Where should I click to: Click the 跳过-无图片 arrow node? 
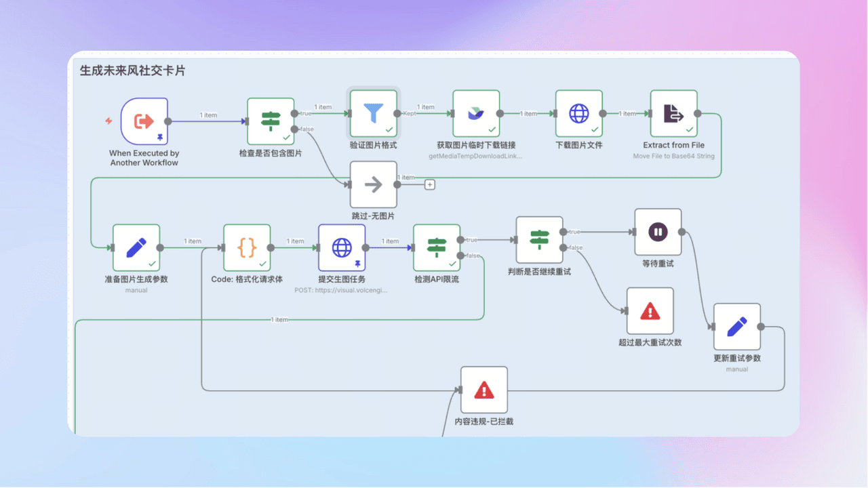[373, 184]
